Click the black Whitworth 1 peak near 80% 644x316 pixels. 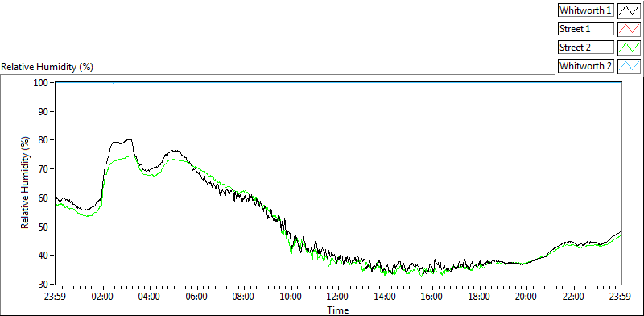coord(130,140)
